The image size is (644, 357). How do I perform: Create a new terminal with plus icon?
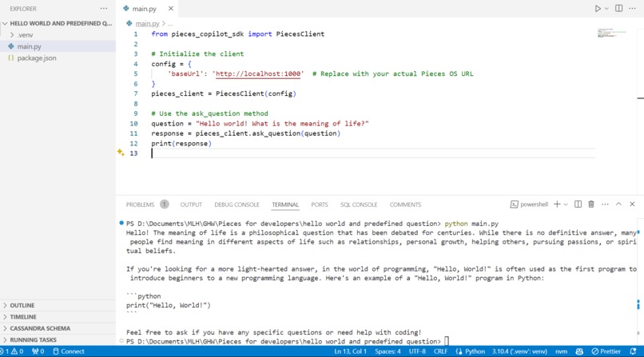(x=557, y=204)
